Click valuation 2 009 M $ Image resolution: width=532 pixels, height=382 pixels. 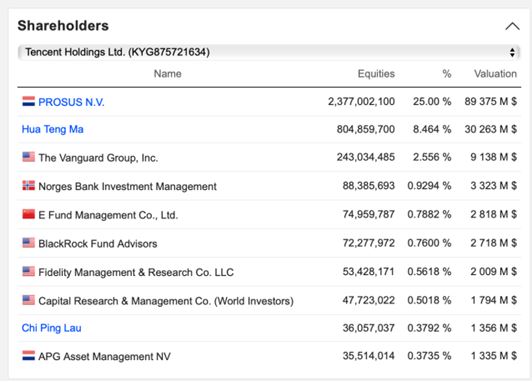(494, 272)
